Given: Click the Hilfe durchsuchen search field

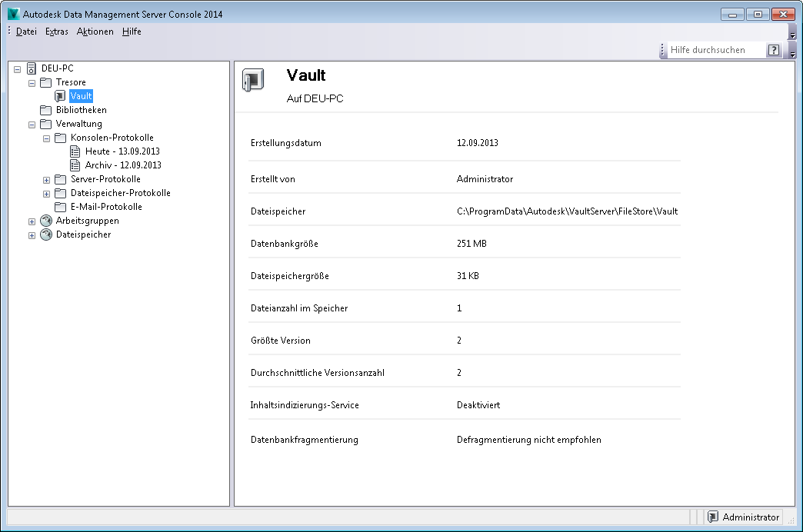Looking at the screenshot, I should [x=715, y=51].
